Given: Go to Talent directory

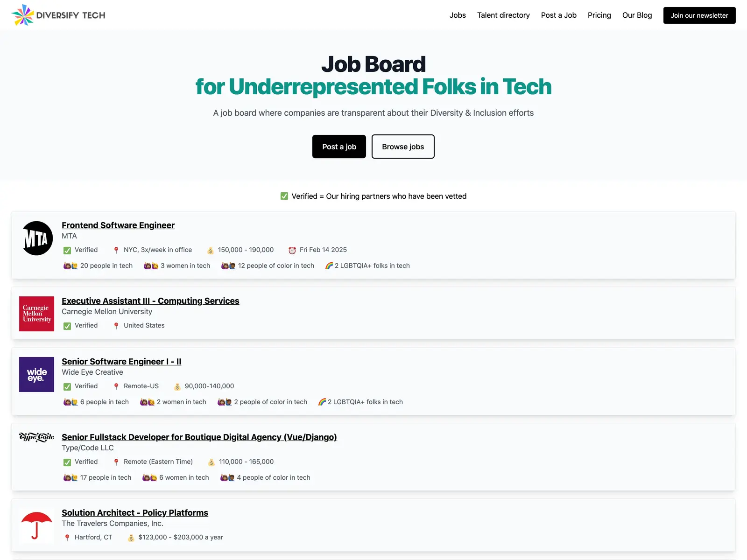Looking at the screenshot, I should (x=503, y=15).
